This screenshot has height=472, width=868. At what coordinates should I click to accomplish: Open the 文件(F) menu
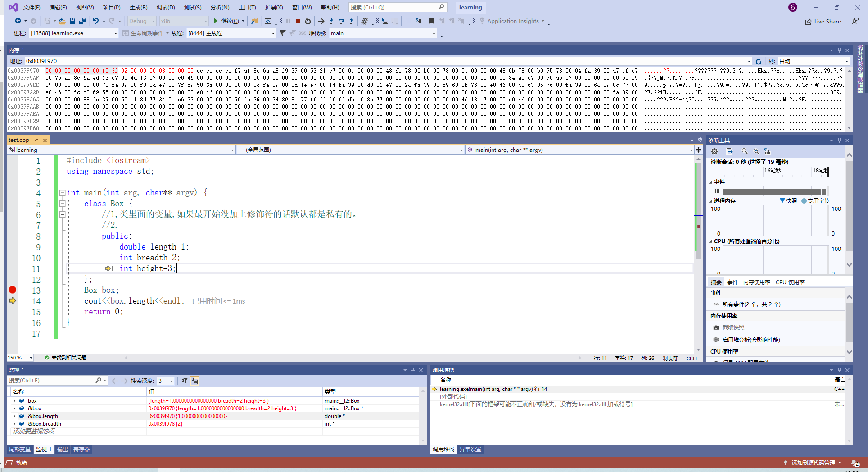32,7
